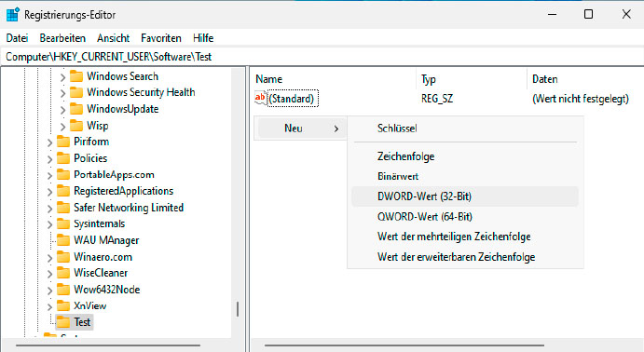
Task: Expand the Windows Security Health key
Action: coord(62,93)
